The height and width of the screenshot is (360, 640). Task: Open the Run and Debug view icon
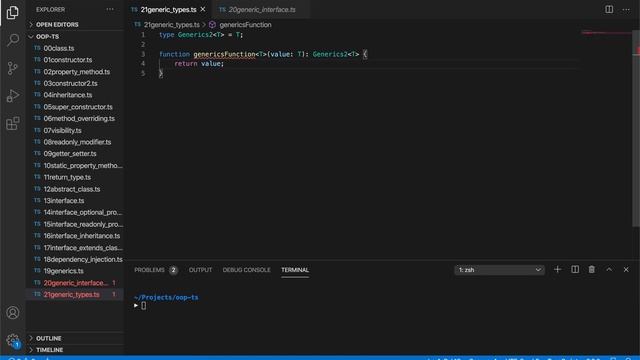click(x=13, y=96)
